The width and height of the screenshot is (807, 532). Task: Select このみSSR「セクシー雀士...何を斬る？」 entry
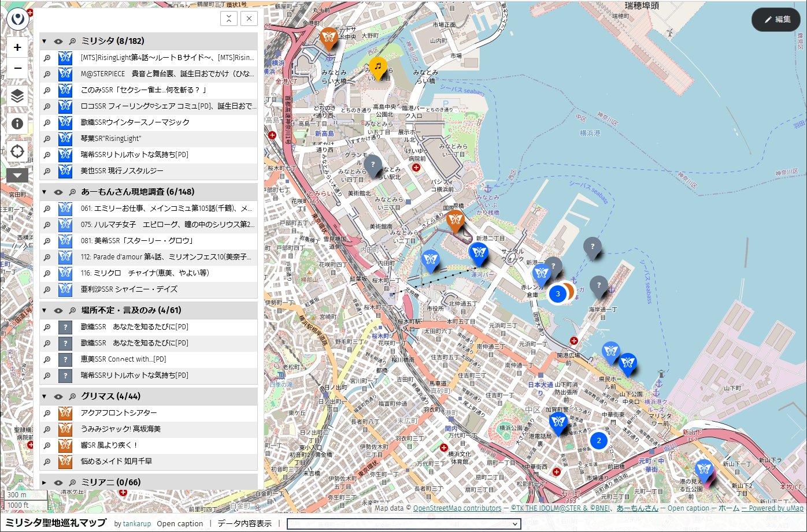tap(144, 90)
